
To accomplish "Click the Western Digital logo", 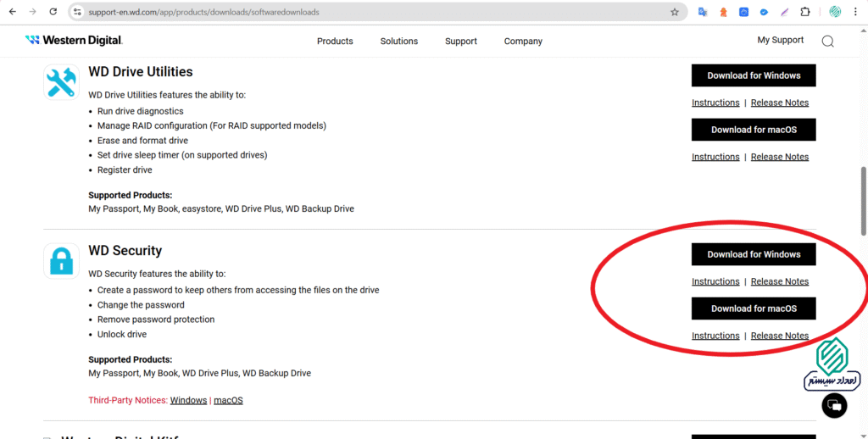I will pos(74,40).
